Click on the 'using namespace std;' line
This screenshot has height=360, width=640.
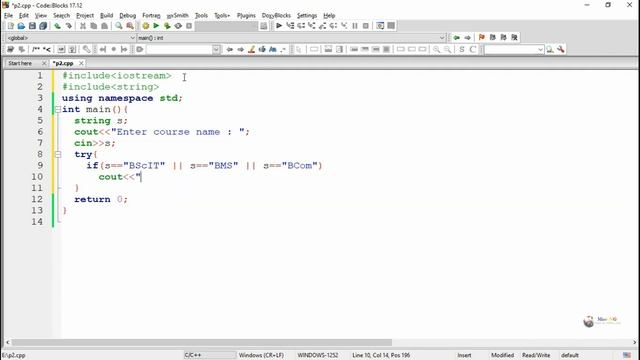tap(122, 98)
